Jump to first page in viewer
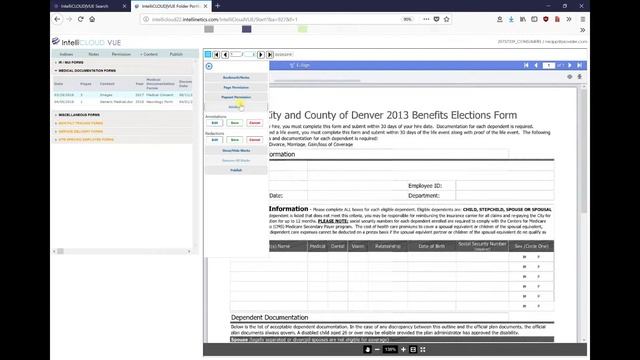This screenshot has width=640, height=360. (526, 65)
